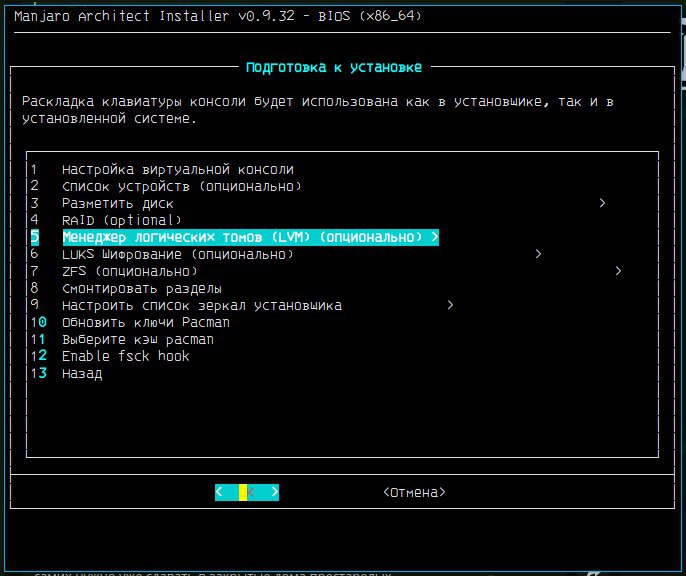
Task: Click number 13 hotkey in menu list
Action: point(38,373)
